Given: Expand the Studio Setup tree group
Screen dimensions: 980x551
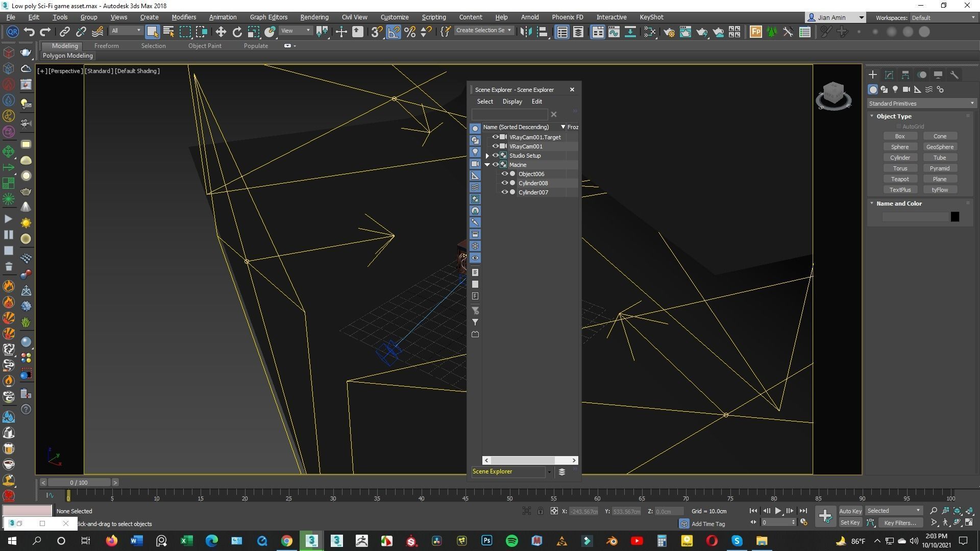Looking at the screenshot, I should coord(487,156).
